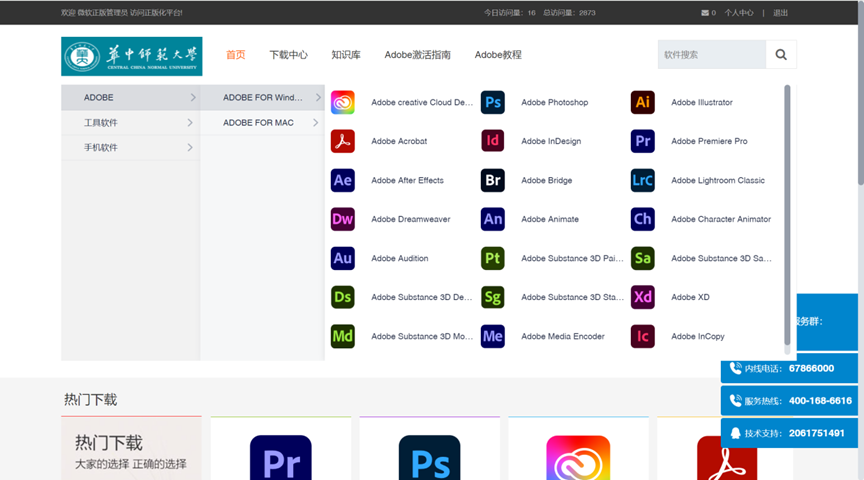Click the Adobe After Effects icon
This screenshot has height=480, width=864.
tap(343, 180)
